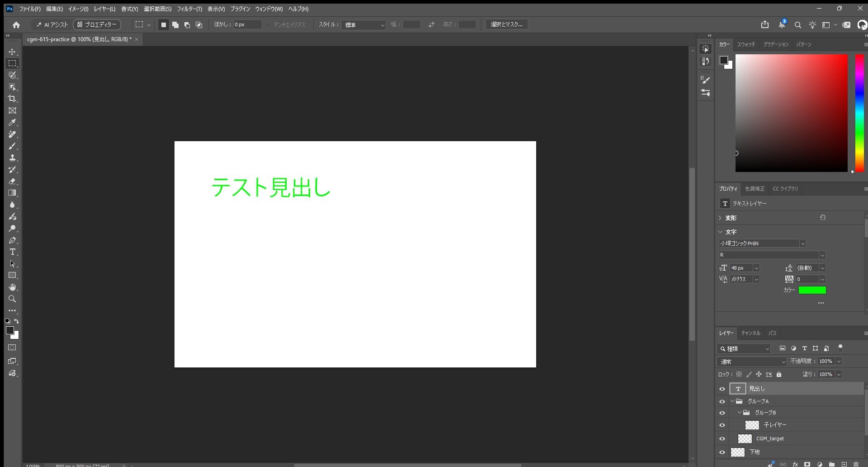Swap foreground and background colors icon

(x=16, y=321)
